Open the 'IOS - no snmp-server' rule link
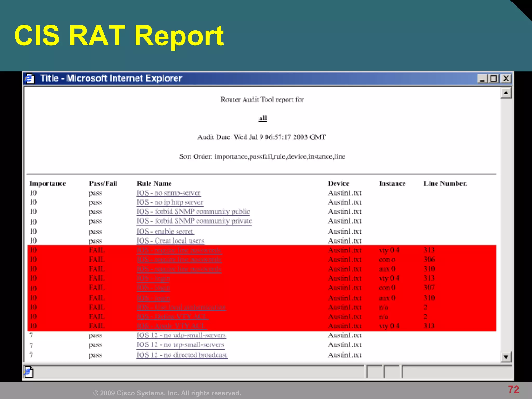Viewport: 532px width, 399px height. 169,193
